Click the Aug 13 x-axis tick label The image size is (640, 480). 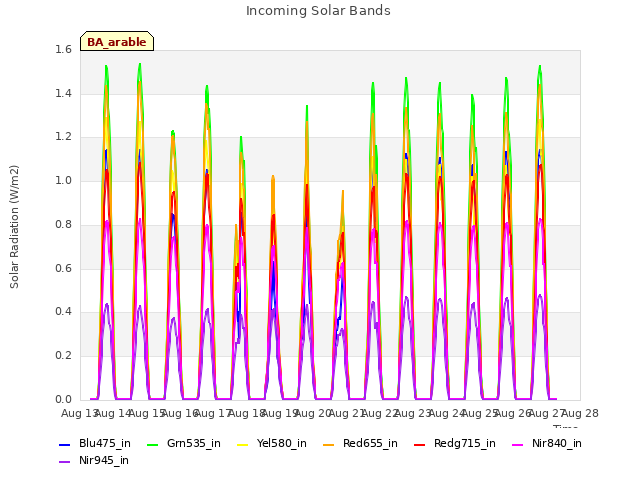(x=80, y=413)
